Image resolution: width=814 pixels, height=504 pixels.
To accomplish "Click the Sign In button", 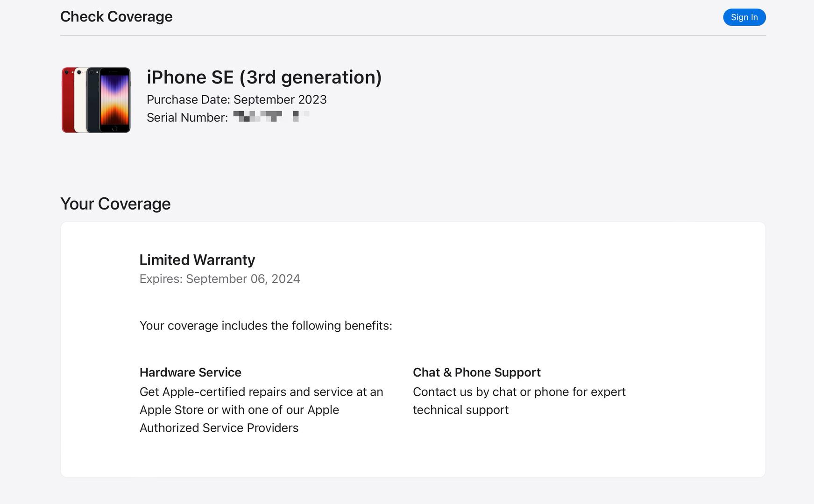I will tap(744, 17).
